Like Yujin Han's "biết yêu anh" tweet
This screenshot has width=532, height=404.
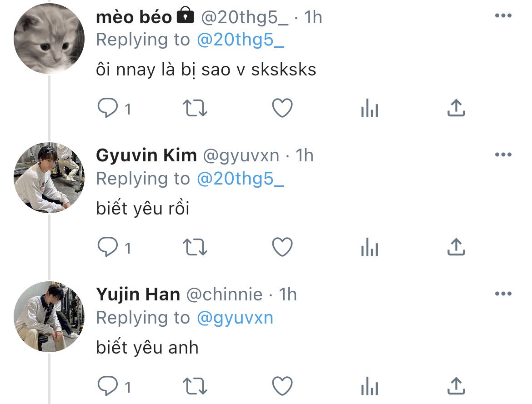(282, 387)
